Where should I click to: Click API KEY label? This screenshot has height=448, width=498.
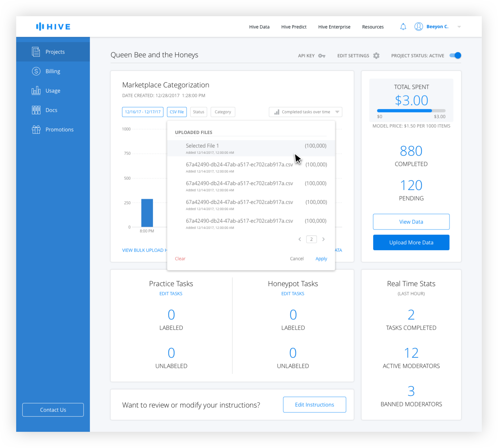coord(306,56)
